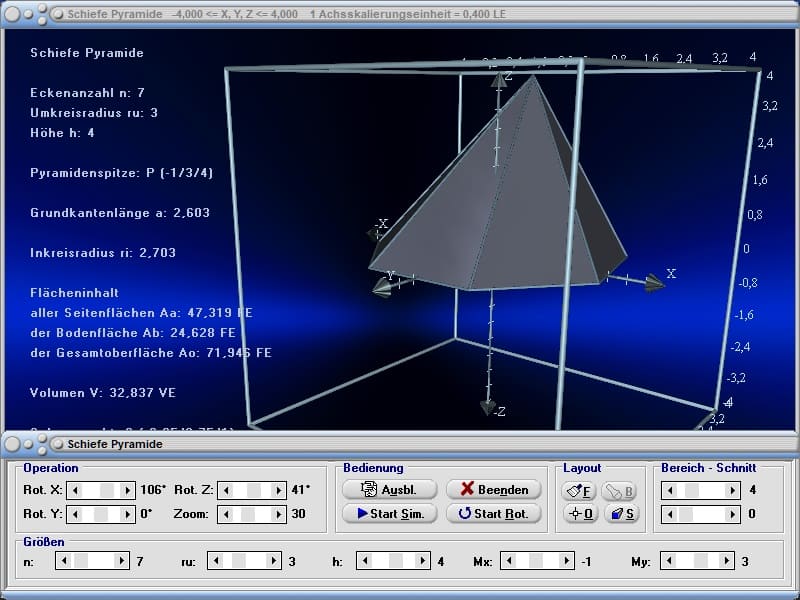800x600 pixels.
Task: Click the 3D view window title bar
Action: tap(400, 14)
